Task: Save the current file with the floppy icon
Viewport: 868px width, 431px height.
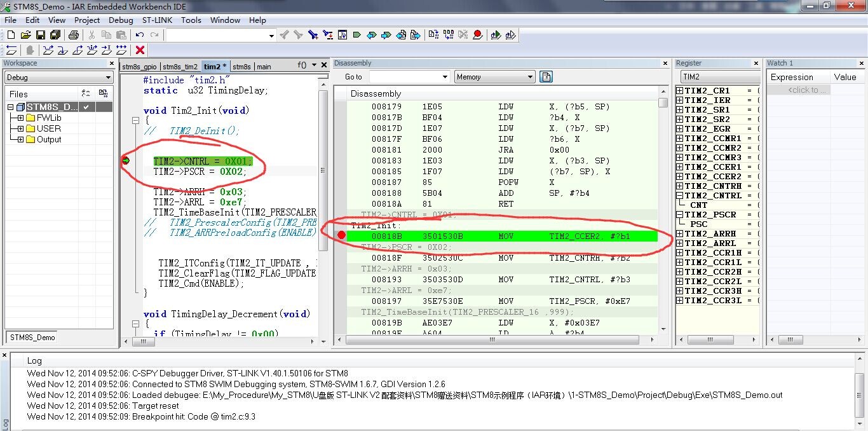Action: 41,35
